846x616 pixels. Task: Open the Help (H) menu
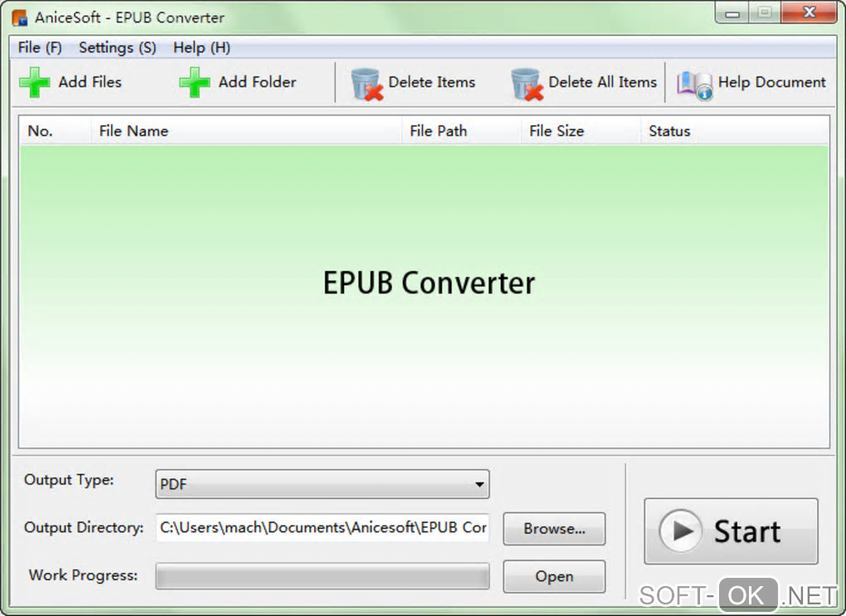click(x=202, y=47)
